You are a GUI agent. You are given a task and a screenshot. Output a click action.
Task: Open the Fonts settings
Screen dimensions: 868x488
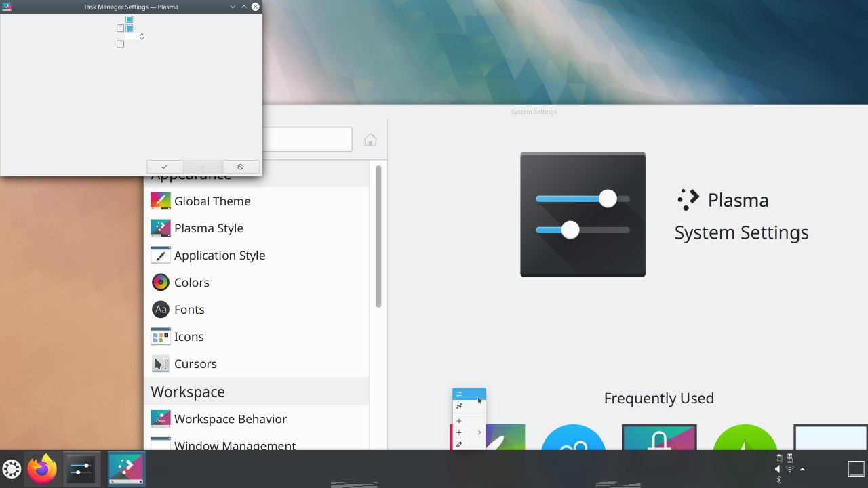point(256,310)
